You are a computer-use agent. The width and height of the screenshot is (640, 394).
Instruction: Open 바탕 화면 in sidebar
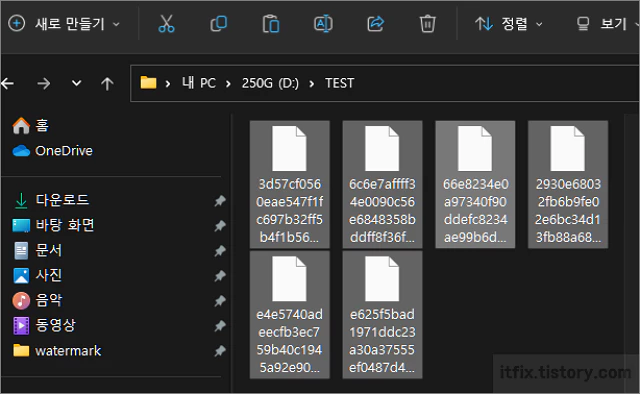coord(53,225)
